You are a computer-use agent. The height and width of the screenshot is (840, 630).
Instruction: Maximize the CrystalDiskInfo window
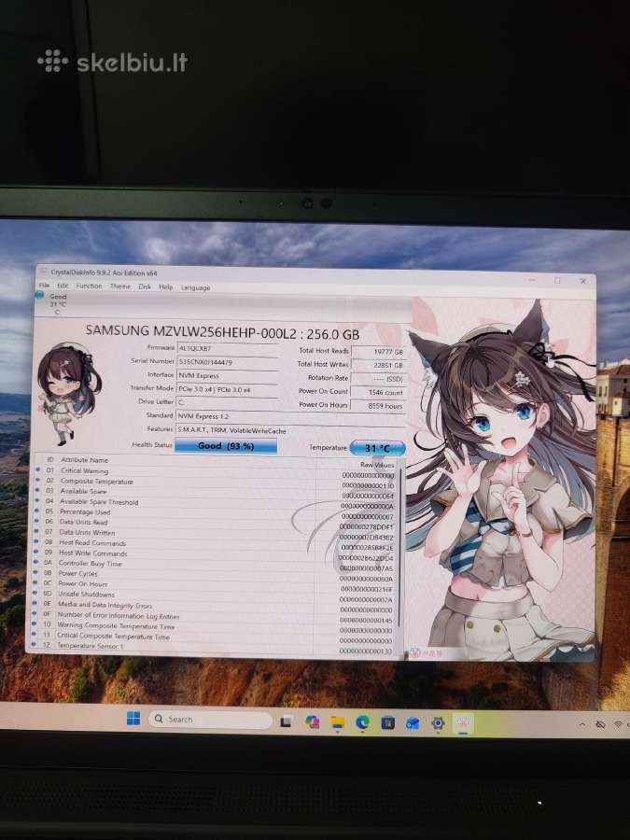pos(558,280)
